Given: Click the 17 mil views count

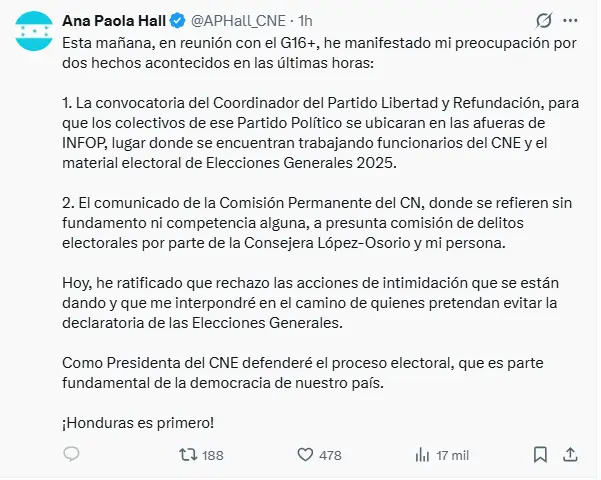Looking at the screenshot, I should pos(452,455).
